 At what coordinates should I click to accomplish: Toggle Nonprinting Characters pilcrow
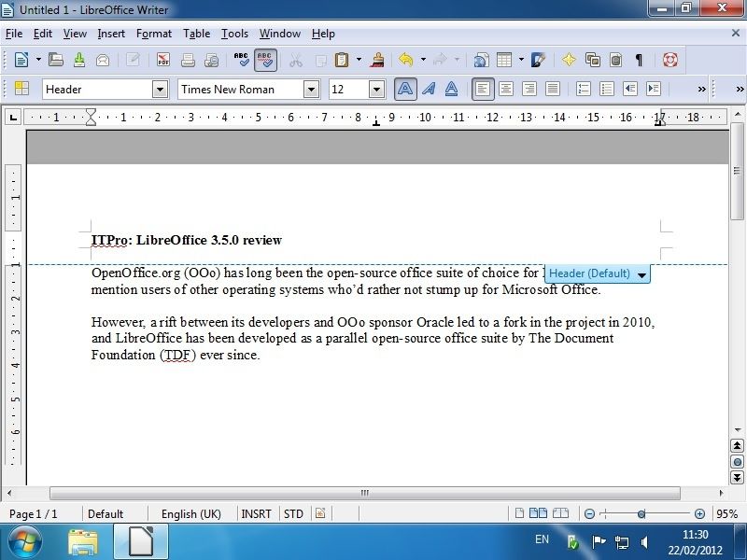coord(640,60)
